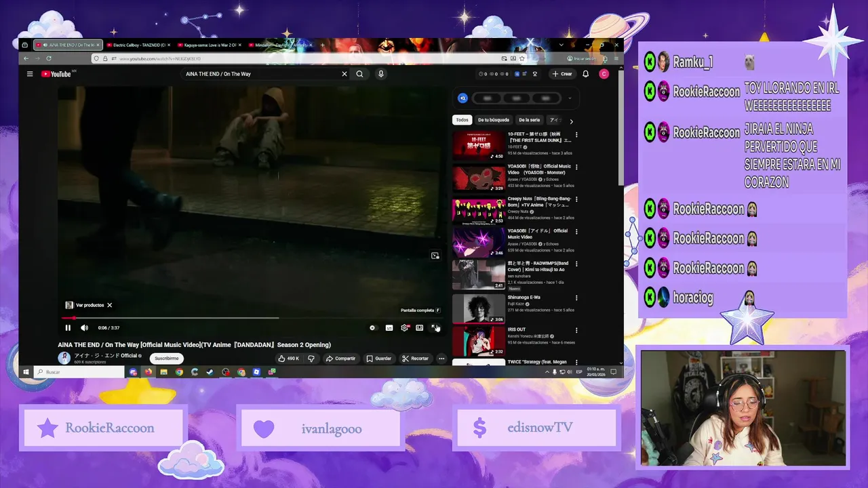Image resolution: width=868 pixels, height=488 pixels.
Task: Expand the vidIQ panel chevron
Action: tap(570, 98)
